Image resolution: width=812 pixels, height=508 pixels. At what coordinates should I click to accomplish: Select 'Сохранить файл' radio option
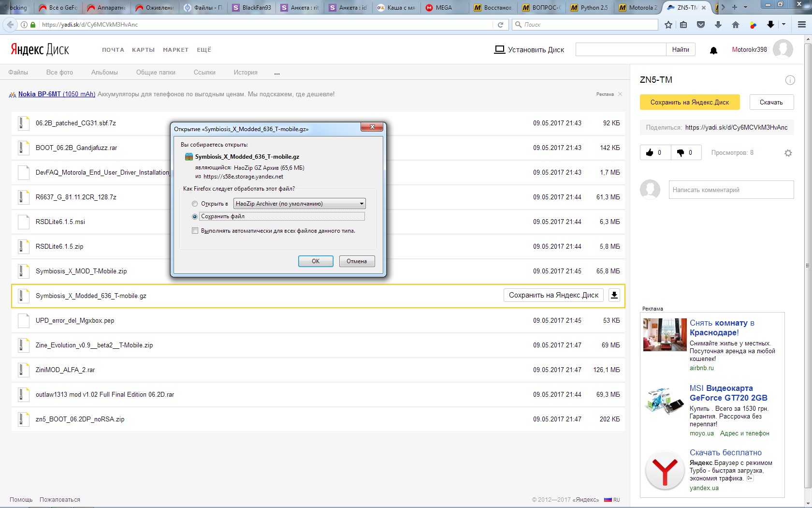tap(195, 216)
